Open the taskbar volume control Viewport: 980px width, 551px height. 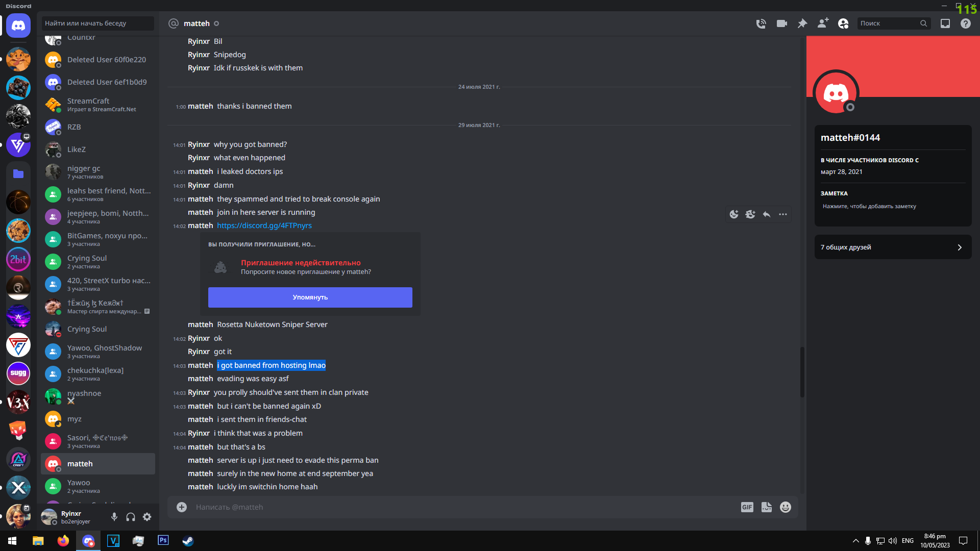tap(893, 541)
